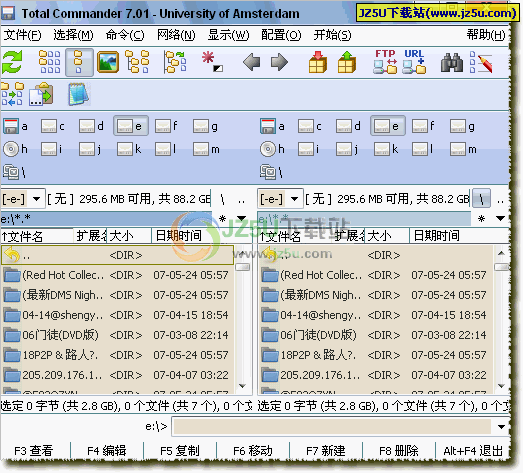Select the full details view icon
The width and height of the screenshot is (523, 473).
coord(79,62)
